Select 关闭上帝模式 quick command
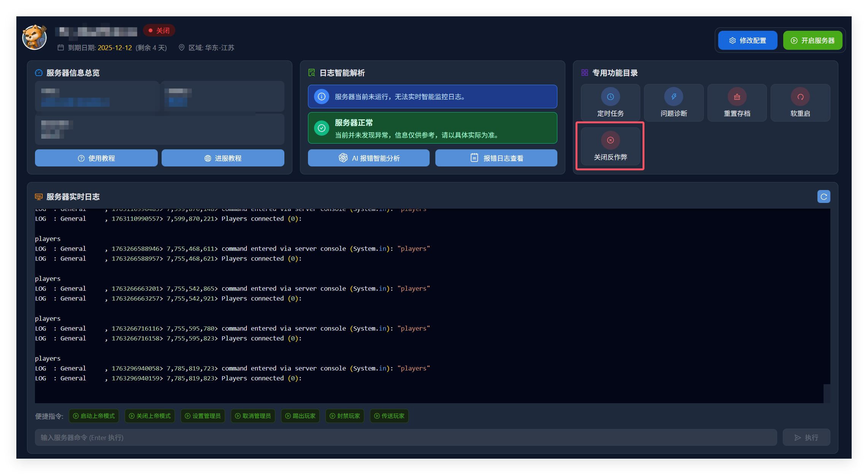The width and height of the screenshot is (868, 475). [150, 416]
